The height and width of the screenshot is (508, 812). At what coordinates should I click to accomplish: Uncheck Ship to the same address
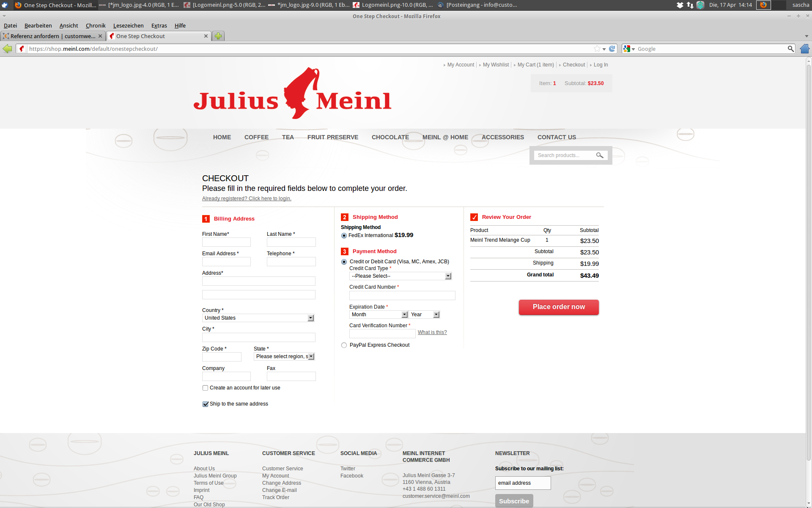point(206,404)
